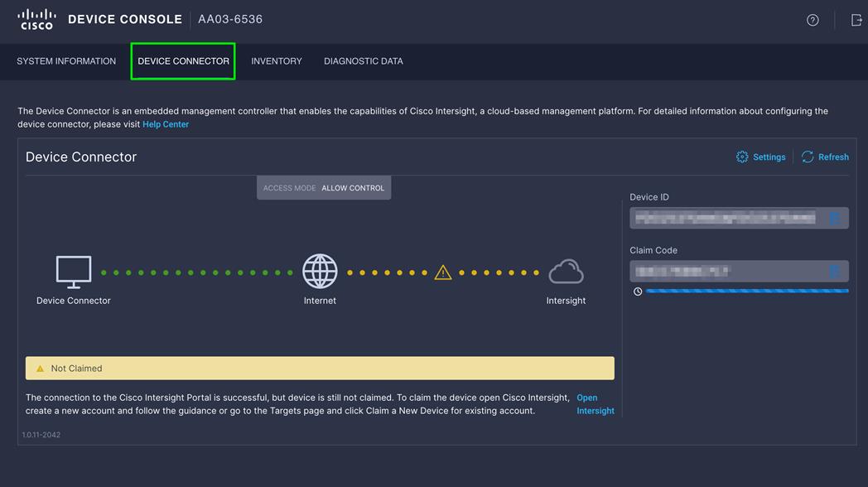Image resolution: width=868 pixels, height=487 pixels.
Task: Click the Cisco logo in the header
Action: [36, 19]
